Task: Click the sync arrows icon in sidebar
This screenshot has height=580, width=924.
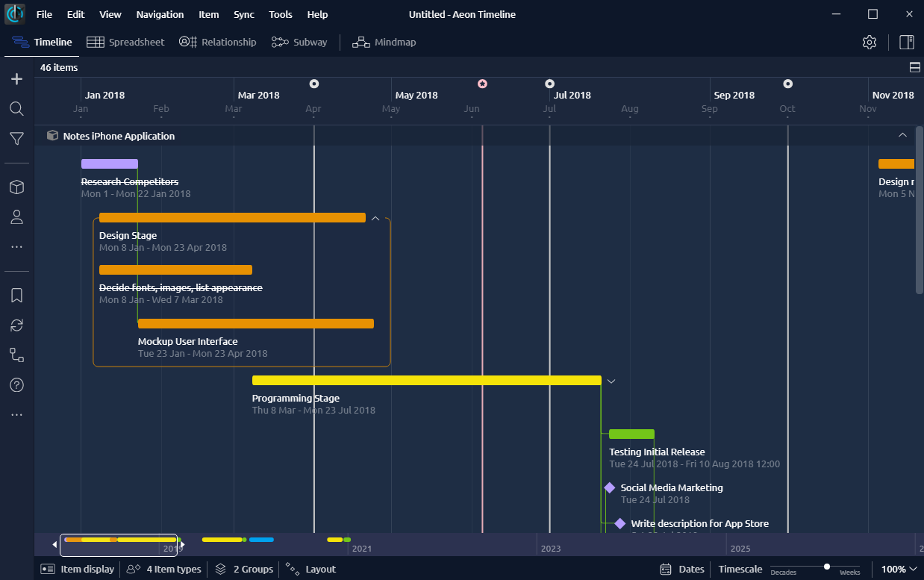Action: (x=16, y=325)
